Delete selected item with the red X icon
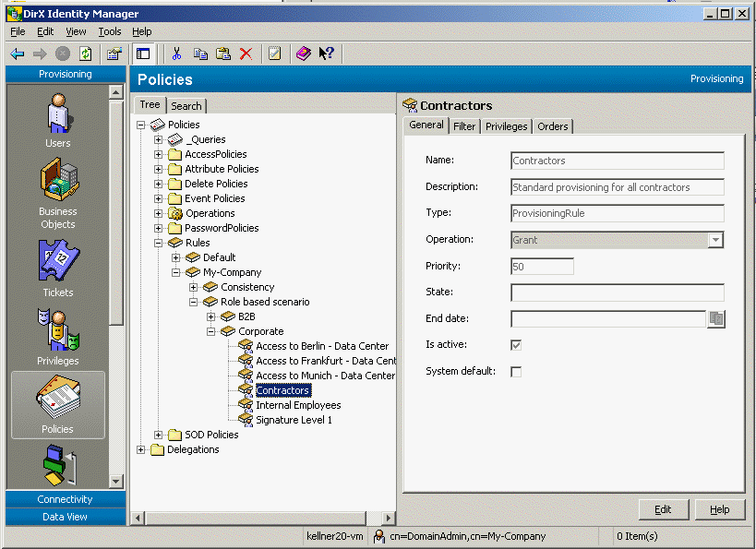This screenshot has height=549, width=756. [x=245, y=54]
